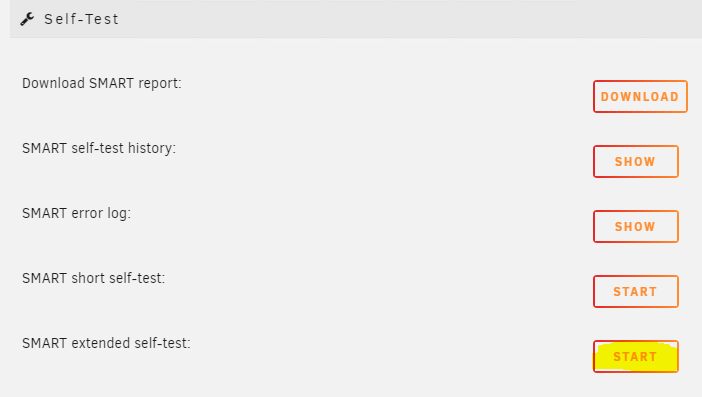This screenshot has width=702, height=397.
Task: Open the error log via its SHOW button
Action: tap(636, 226)
